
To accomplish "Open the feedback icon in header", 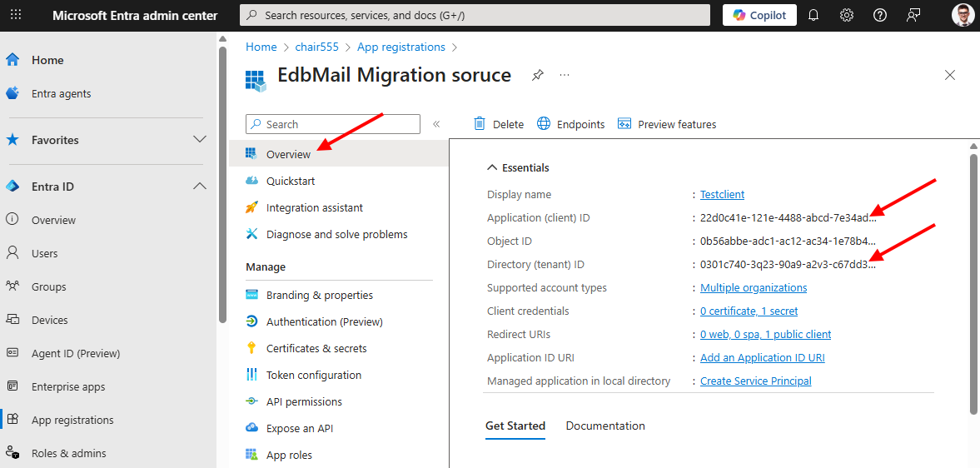I will [913, 15].
